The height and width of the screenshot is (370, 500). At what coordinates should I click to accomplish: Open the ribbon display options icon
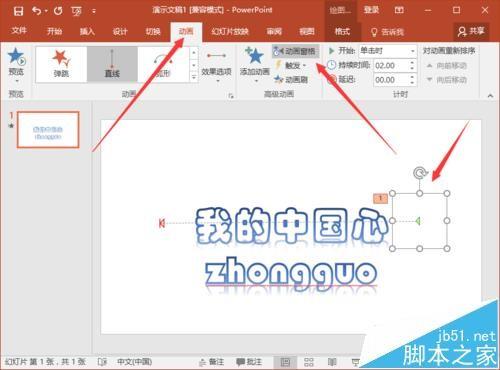399,10
